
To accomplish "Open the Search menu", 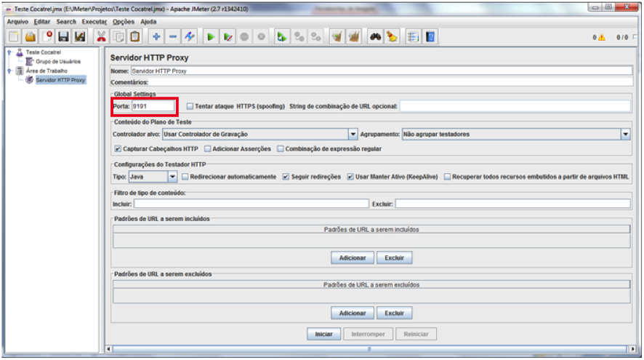I will [x=66, y=21].
